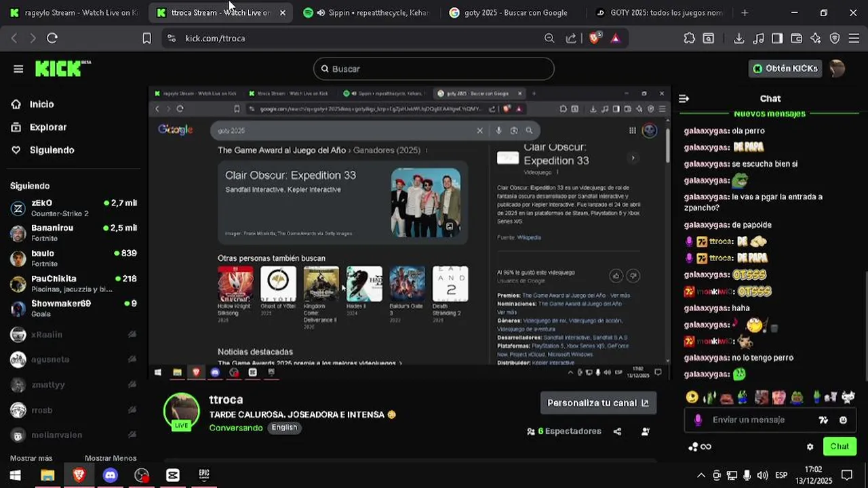
Task: Collapse list with Mostrar Menos
Action: click(x=111, y=458)
